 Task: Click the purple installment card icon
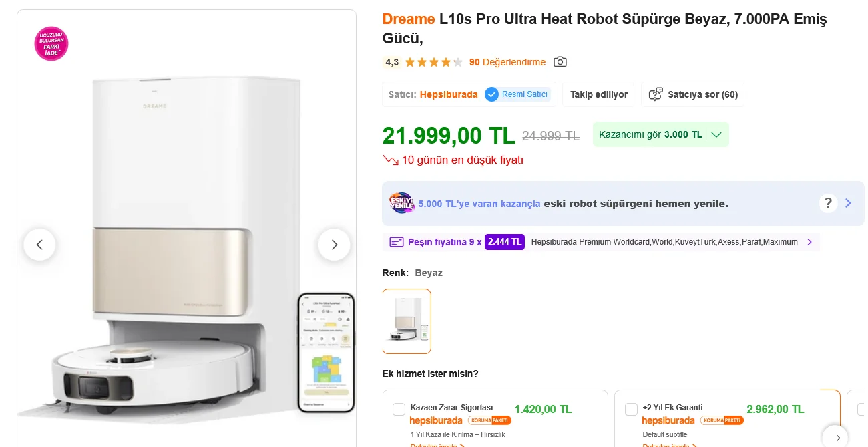(397, 242)
